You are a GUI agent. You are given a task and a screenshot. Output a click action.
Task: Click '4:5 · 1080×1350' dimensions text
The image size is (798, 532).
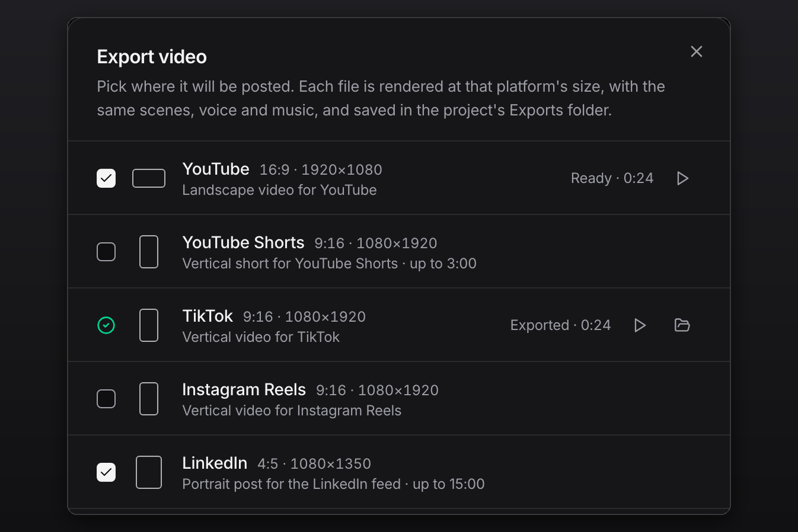314,464
